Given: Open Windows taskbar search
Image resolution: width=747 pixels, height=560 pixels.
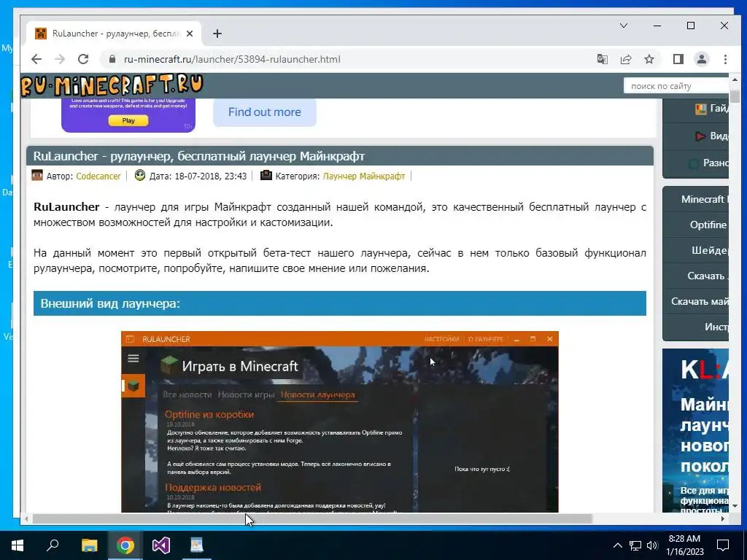Looking at the screenshot, I should tap(53, 545).
